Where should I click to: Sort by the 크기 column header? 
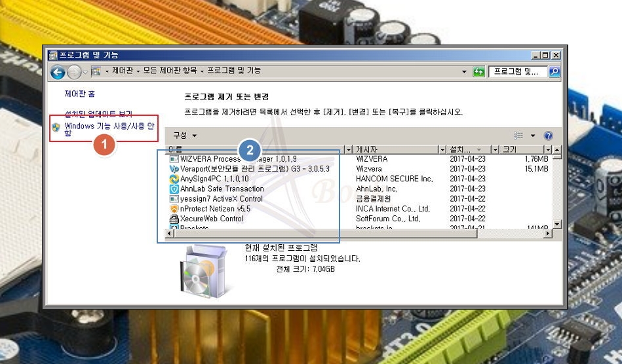pos(522,149)
